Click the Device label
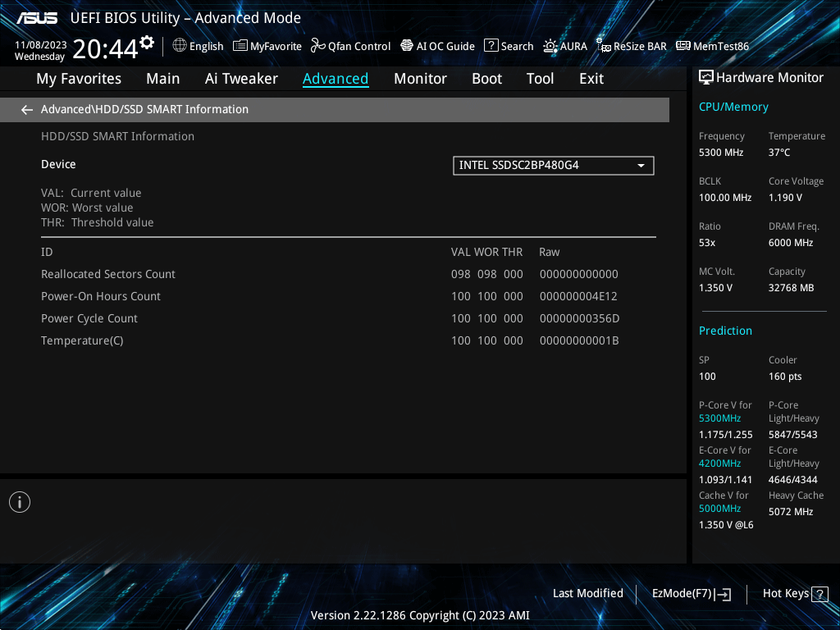The width and height of the screenshot is (840, 630). point(58,164)
